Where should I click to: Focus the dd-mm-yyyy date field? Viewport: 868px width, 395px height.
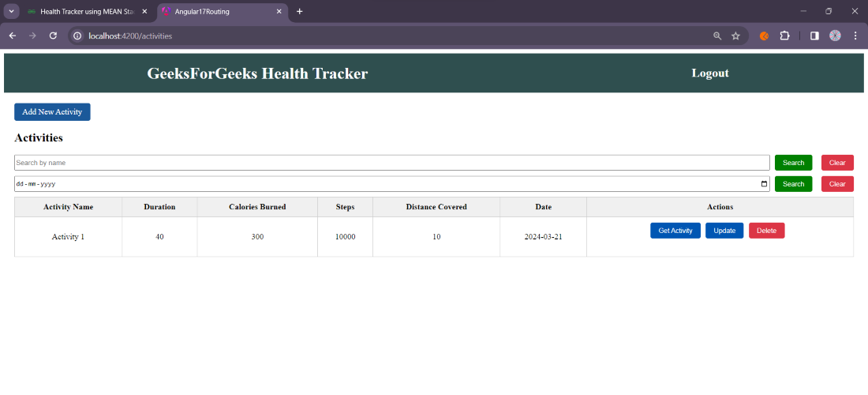(x=392, y=184)
